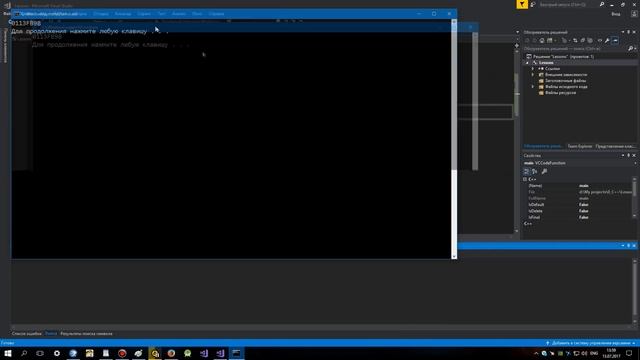Click the (Name) property value main
The width and height of the screenshot is (640, 360).
click(584, 186)
